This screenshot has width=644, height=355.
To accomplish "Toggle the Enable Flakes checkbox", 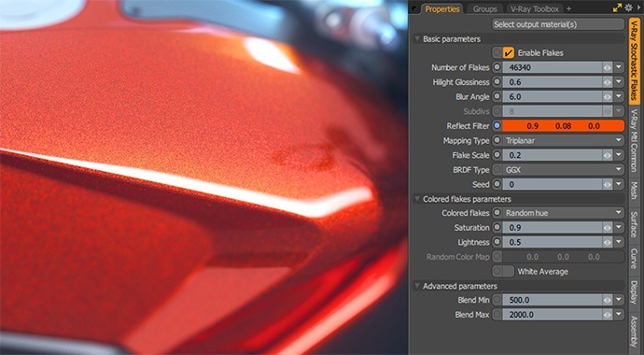I will tap(509, 53).
